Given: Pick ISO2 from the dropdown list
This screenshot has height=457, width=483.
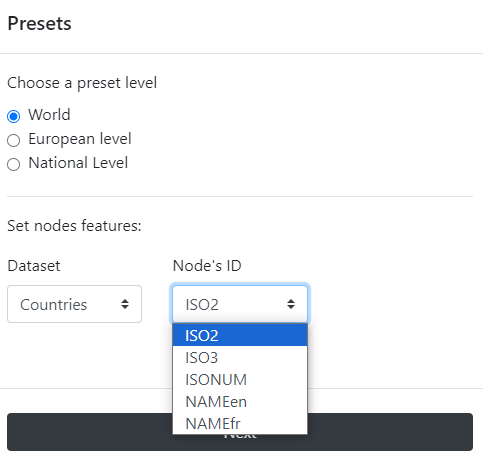Looking at the screenshot, I should [x=240, y=335].
